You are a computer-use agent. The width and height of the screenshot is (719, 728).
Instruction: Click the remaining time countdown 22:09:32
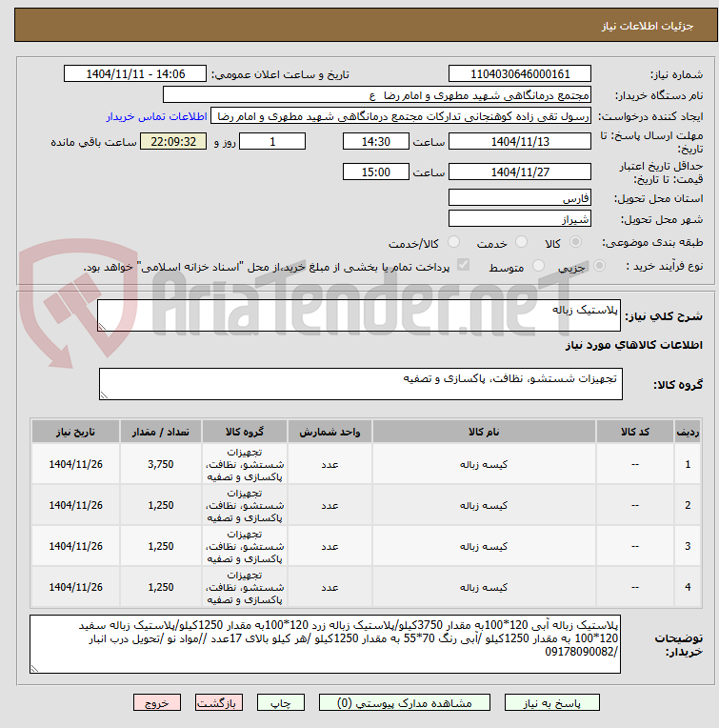pos(173,142)
